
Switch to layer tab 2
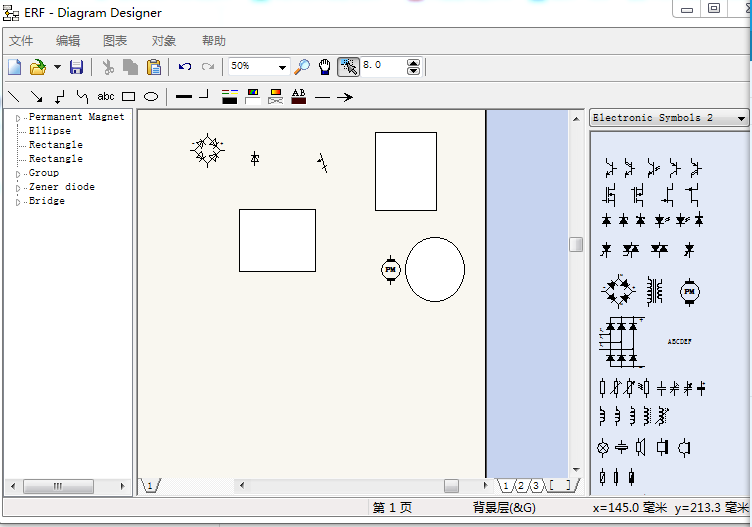(x=521, y=486)
